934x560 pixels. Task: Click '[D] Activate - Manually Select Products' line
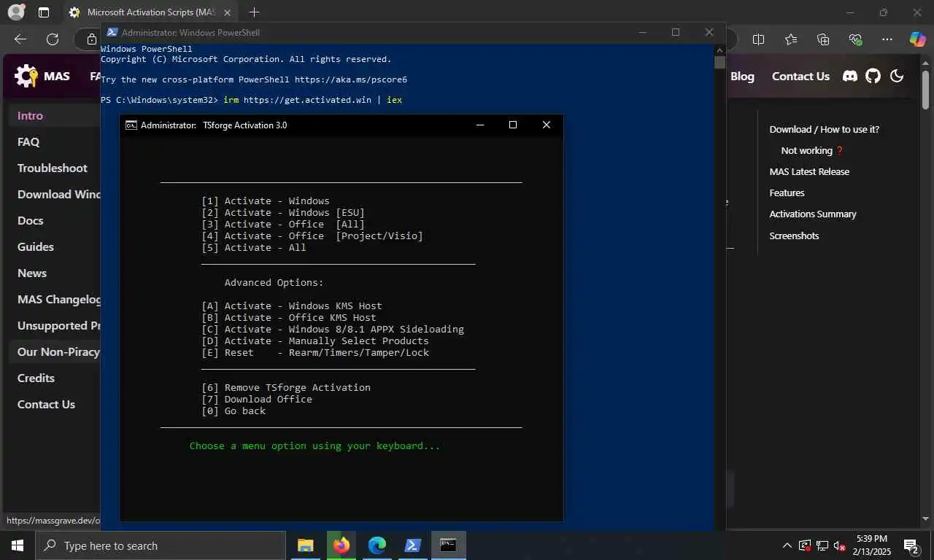315,341
